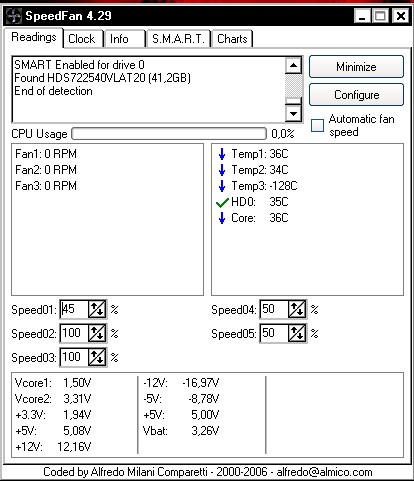Click the Temp2 blue down arrow icon
Image resolution: width=414 pixels, height=481 pixels.
coord(222,170)
